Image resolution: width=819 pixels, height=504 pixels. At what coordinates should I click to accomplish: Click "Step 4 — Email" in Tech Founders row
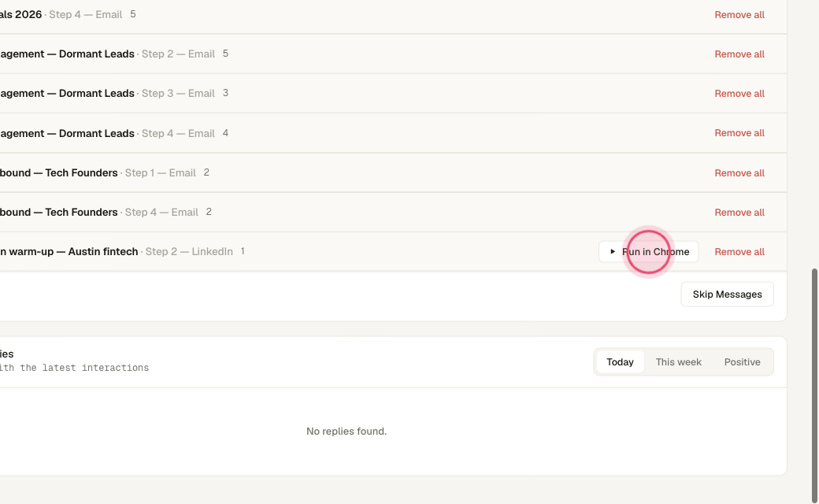161,213
